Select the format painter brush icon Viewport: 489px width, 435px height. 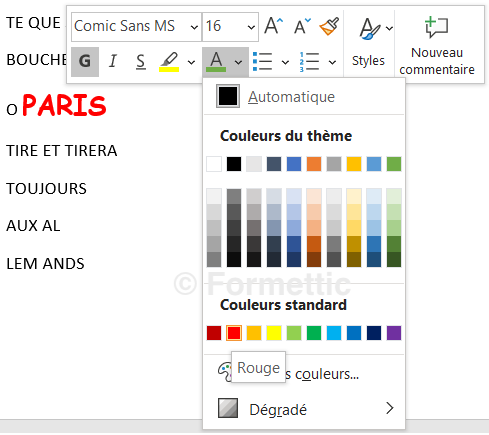(x=329, y=26)
